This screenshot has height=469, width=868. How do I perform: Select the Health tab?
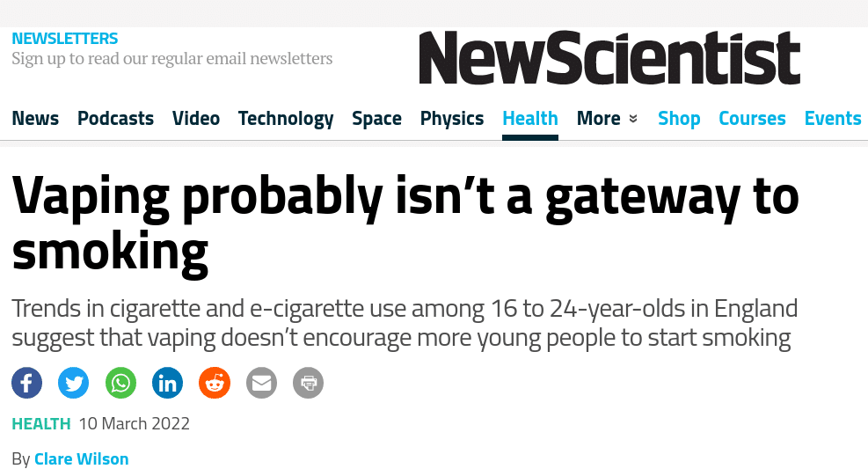click(530, 119)
